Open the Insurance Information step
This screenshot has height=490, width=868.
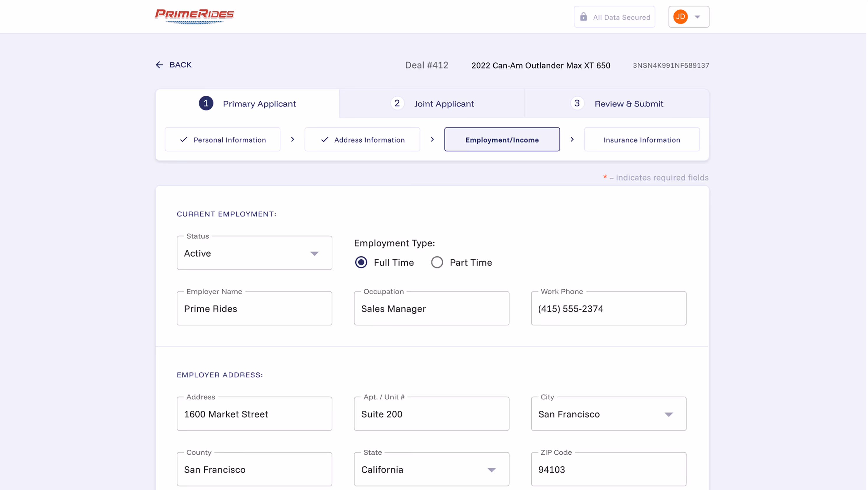[x=641, y=139]
